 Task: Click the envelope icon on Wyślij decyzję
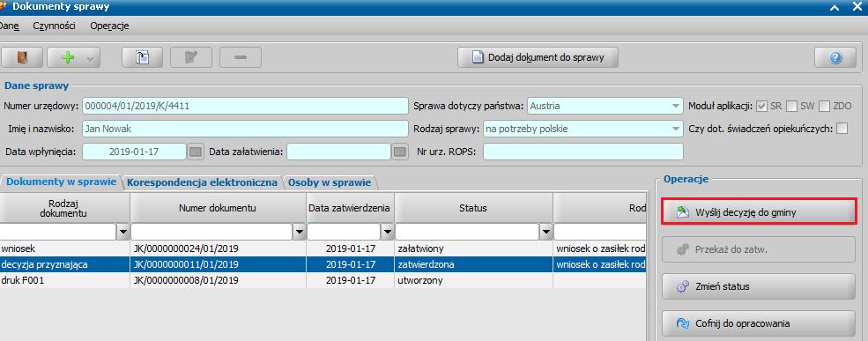point(684,212)
